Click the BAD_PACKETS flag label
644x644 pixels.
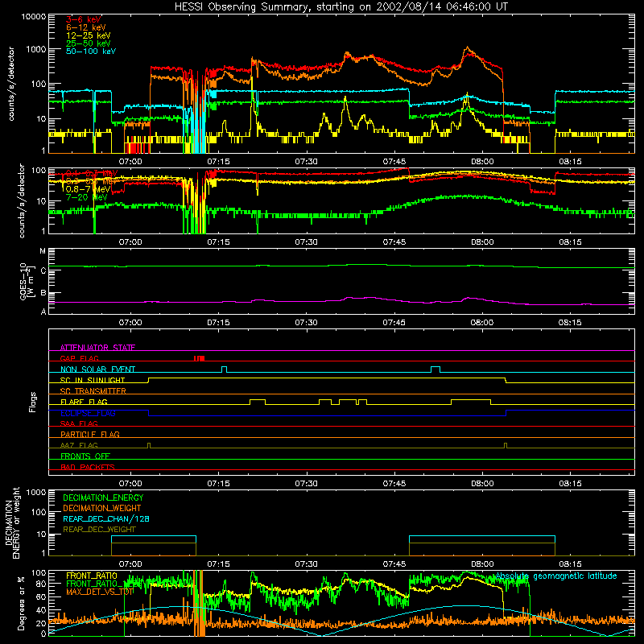pos(88,467)
